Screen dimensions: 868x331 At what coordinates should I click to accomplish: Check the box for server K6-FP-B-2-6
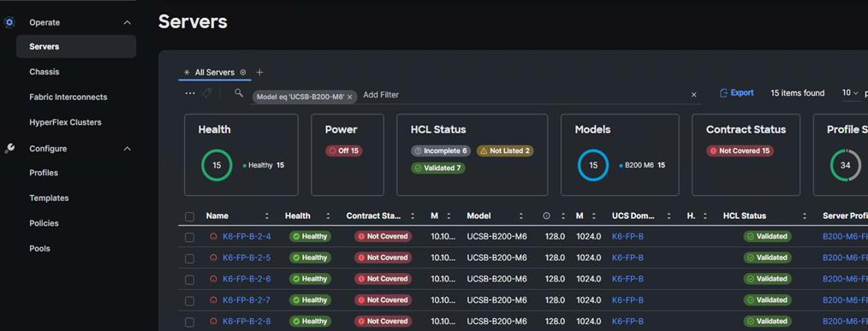tap(189, 280)
